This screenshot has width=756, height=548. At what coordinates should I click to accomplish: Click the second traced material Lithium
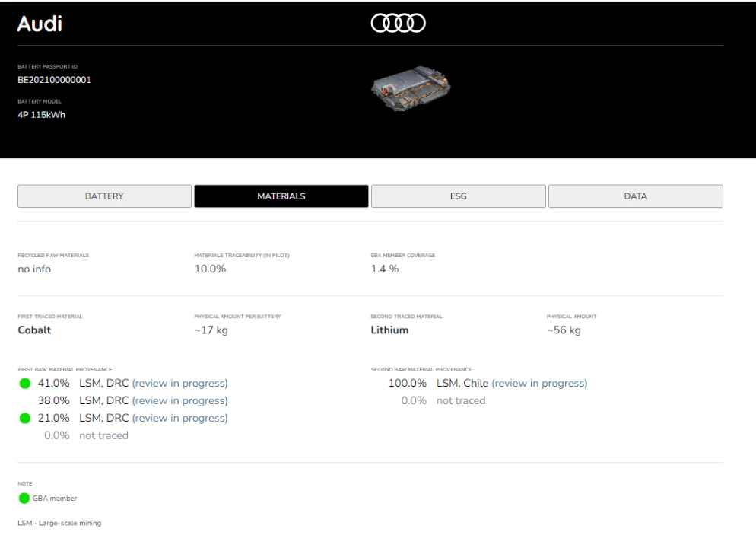tap(389, 330)
